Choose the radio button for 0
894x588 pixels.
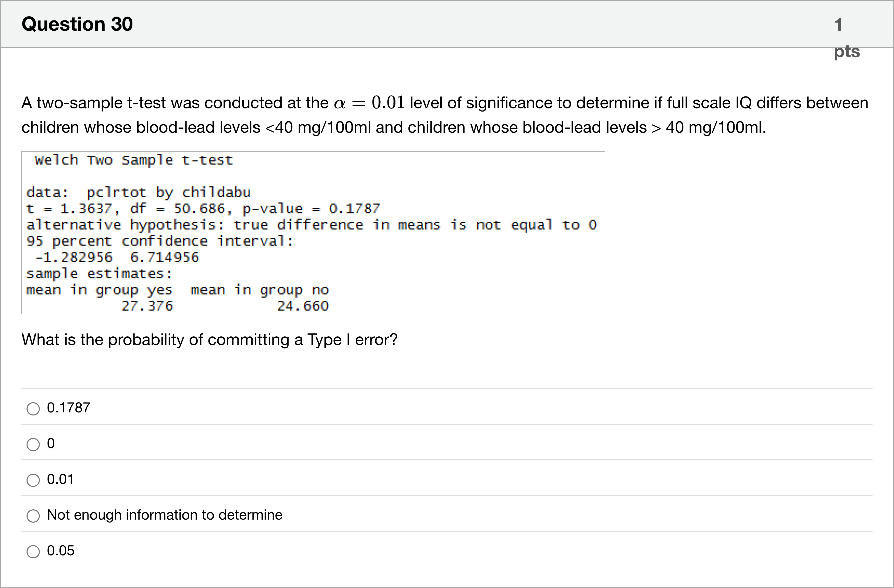pyautogui.click(x=33, y=444)
